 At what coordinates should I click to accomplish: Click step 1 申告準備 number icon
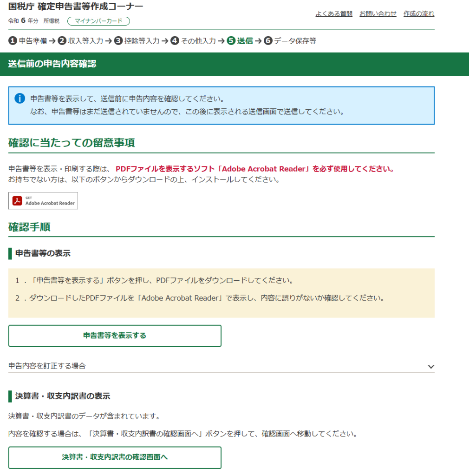pos(13,41)
